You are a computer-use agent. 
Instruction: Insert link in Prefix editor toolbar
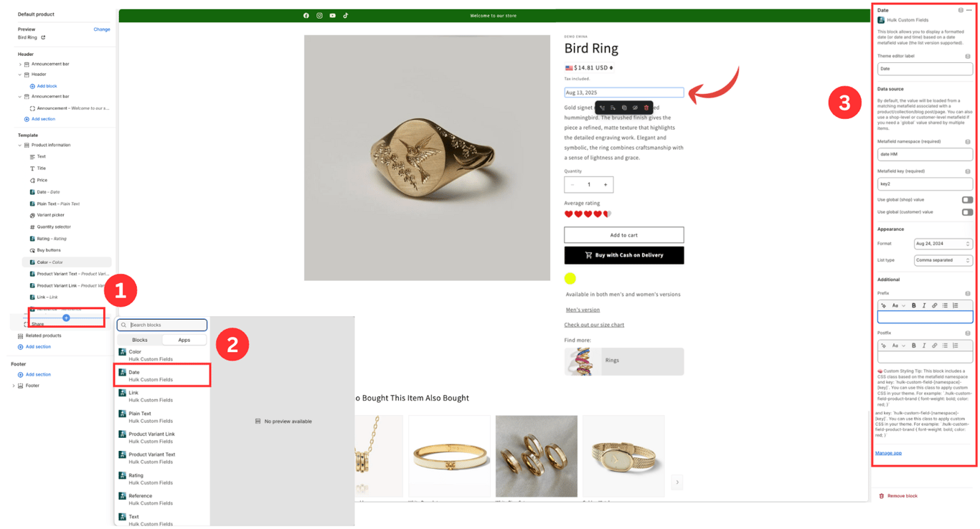pos(934,305)
